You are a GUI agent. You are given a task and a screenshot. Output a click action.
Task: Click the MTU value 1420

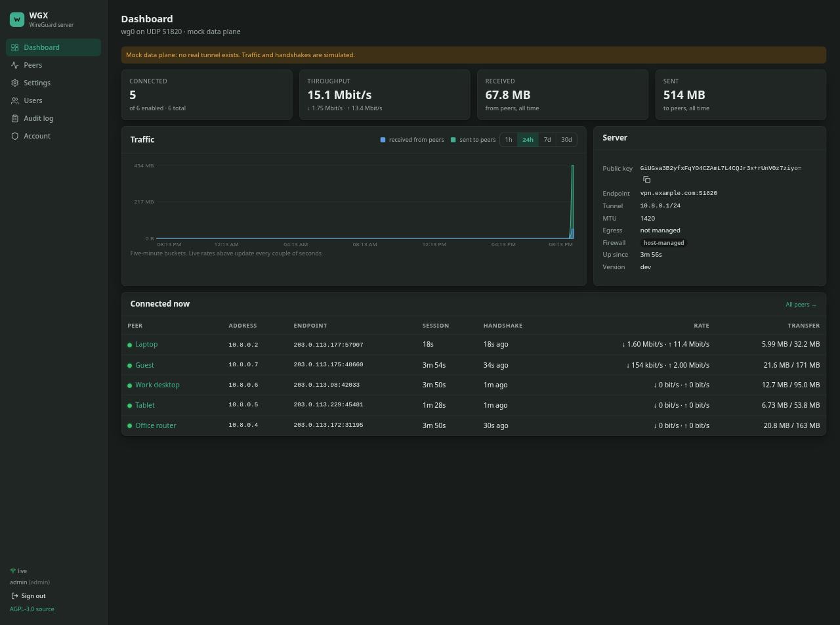[x=648, y=218]
